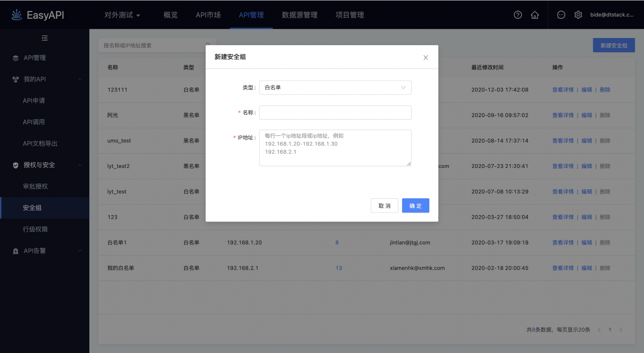The height and width of the screenshot is (353, 644).
Task: Open the 类型 dropdown showing 白名单
Action: (335, 87)
